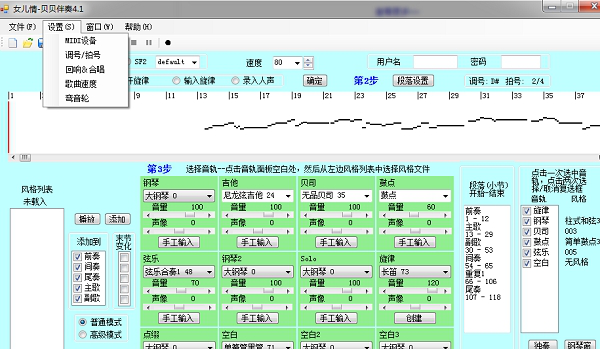Select the 录入人声 radio button
600x362 pixels.
tap(235, 80)
